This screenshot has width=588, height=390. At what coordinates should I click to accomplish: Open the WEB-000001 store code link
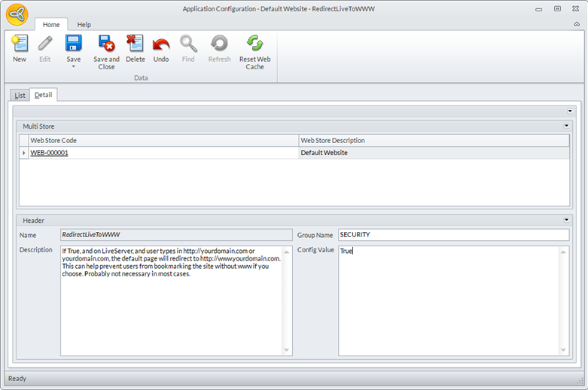(49, 153)
